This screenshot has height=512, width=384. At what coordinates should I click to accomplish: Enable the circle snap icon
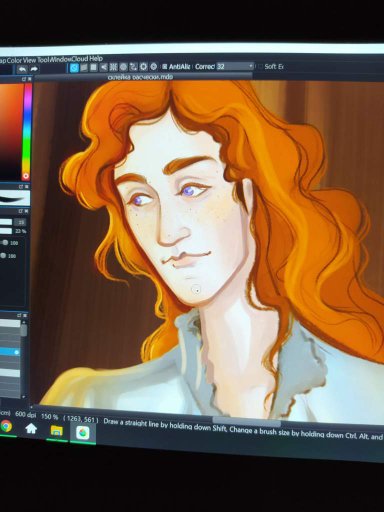[123, 67]
